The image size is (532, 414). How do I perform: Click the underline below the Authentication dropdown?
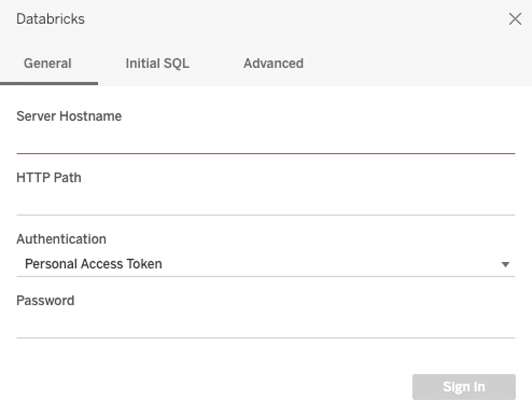[x=266, y=276]
